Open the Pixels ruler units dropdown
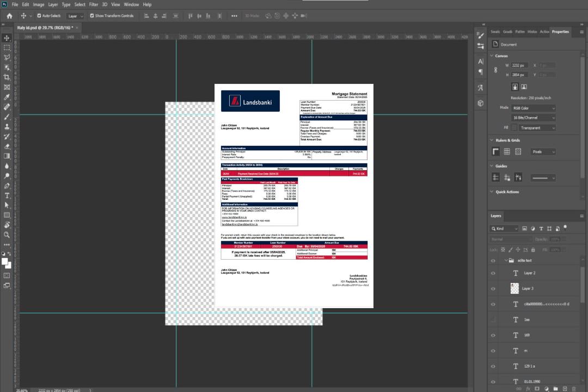 [543, 152]
